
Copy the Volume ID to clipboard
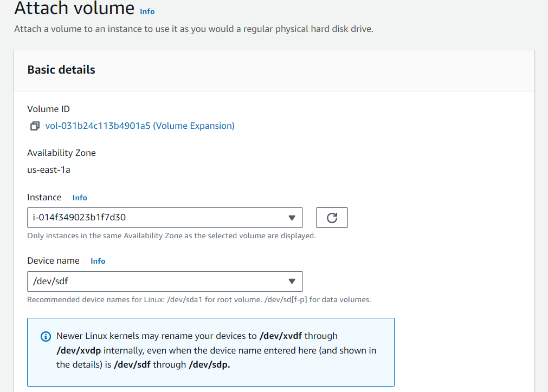(35, 126)
